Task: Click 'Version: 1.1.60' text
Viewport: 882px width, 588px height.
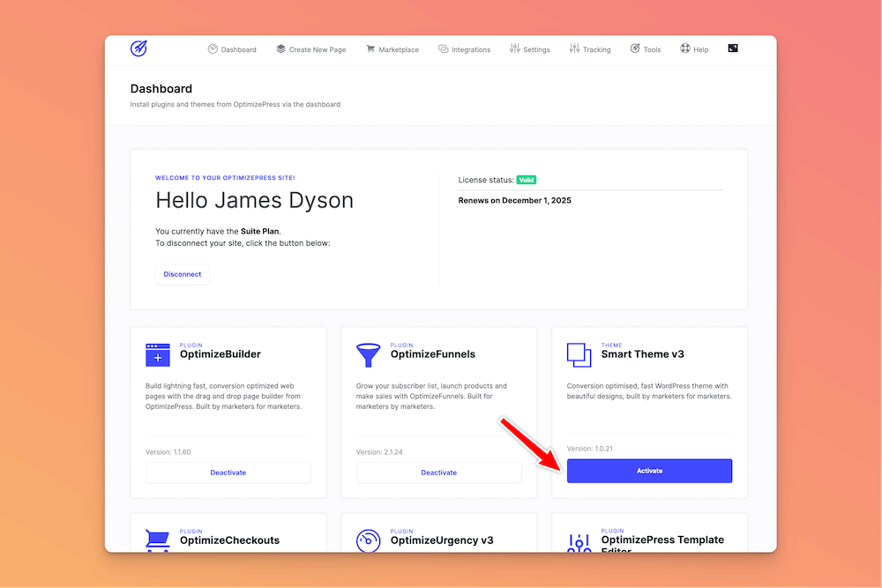Action: pyautogui.click(x=168, y=452)
